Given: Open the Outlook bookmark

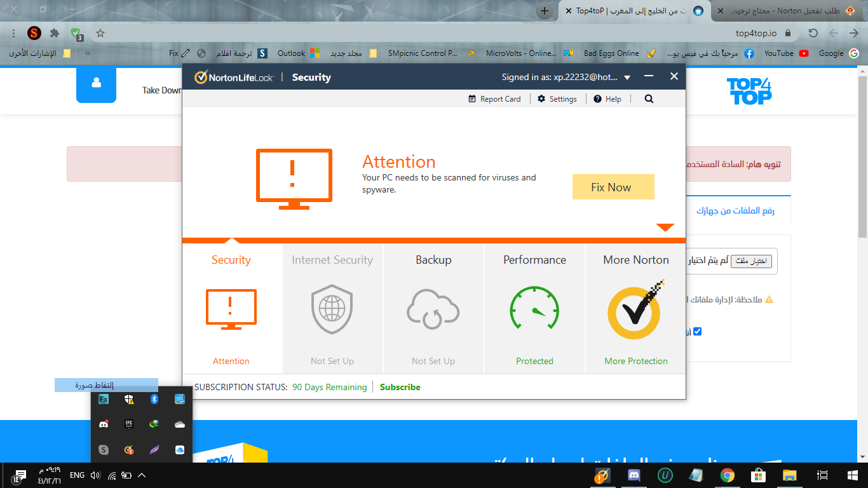Looking at the screenshot, I should tap(299, 53).
